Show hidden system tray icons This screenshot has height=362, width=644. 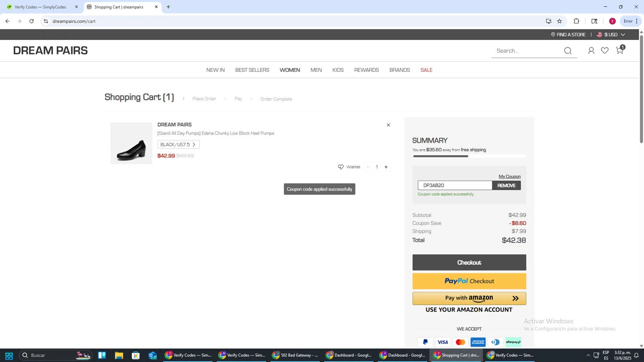pos(588,355)
